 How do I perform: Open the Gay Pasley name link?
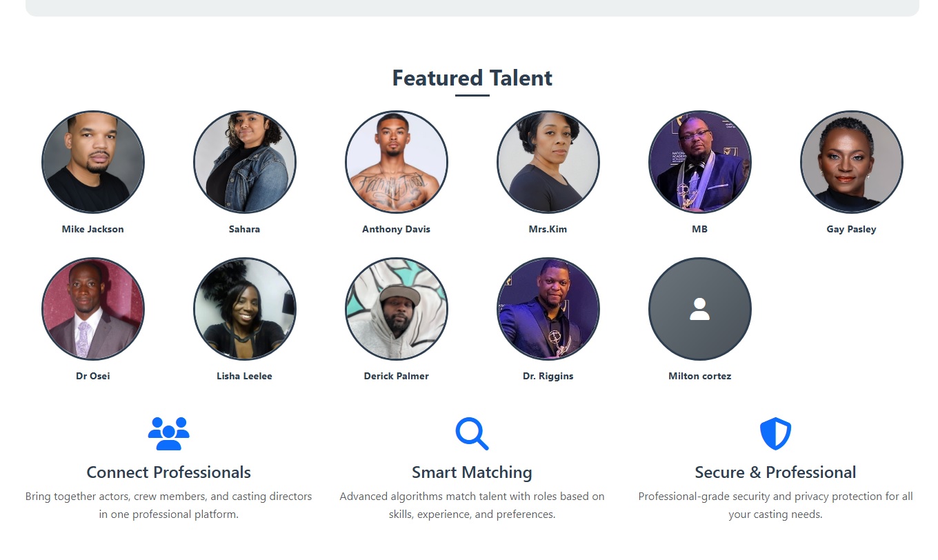(851, 229)
